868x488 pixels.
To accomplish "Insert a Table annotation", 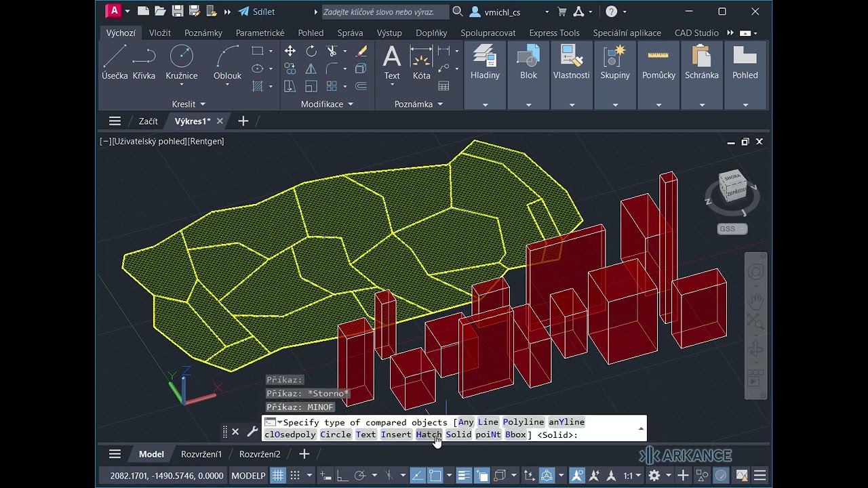I will click(444, 86).
